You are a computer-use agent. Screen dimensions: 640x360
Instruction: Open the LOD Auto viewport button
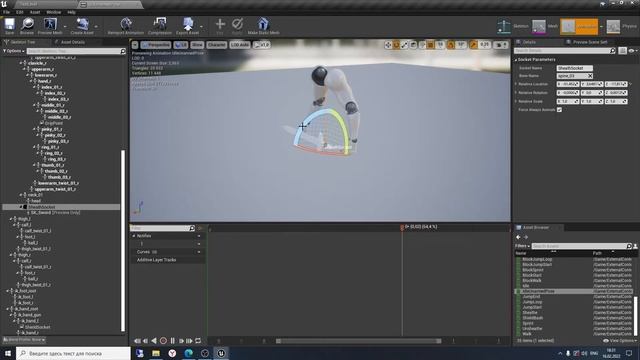point(240,45)
